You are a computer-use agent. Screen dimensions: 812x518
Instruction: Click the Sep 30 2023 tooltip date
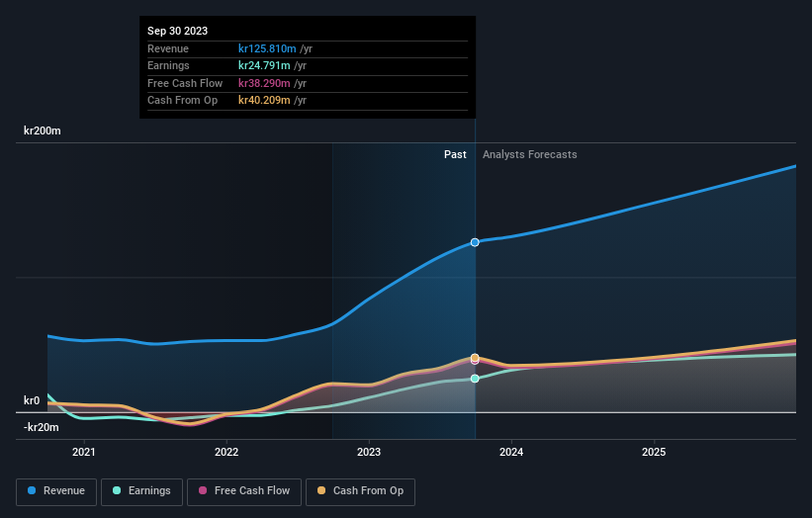[178, 31]
